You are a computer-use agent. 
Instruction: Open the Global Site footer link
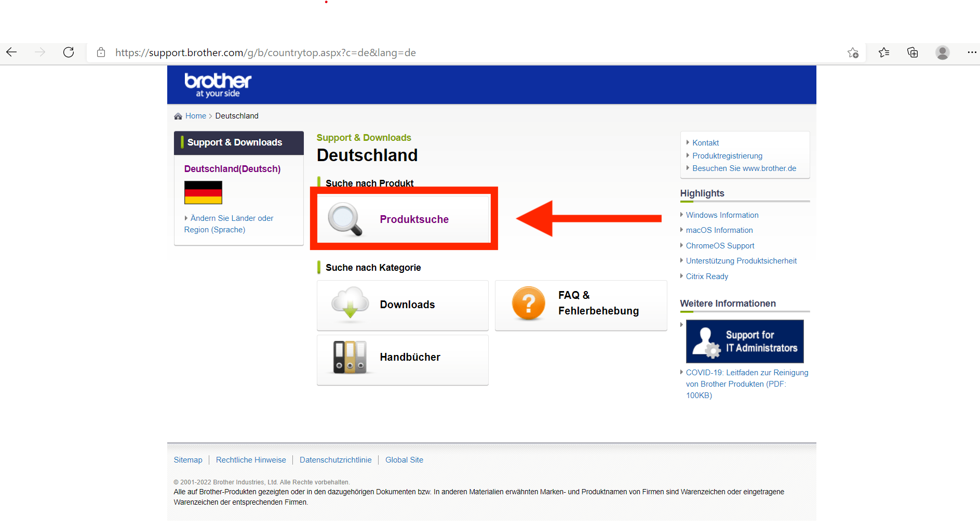404,460
